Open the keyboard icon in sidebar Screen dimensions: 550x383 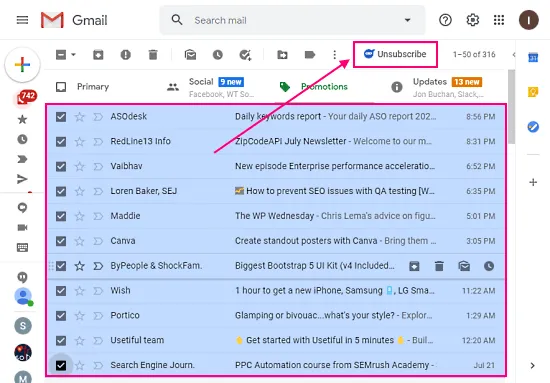point(22,248)
